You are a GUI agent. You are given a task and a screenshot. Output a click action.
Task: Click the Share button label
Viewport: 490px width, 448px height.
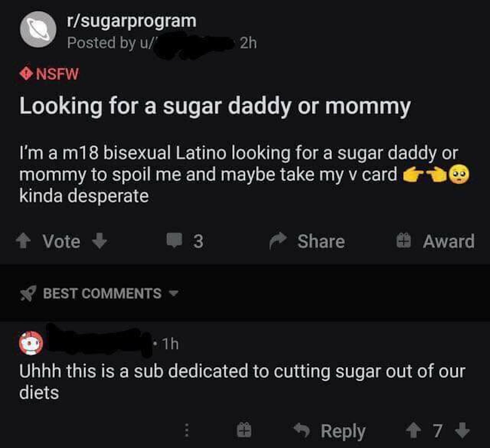321,241
